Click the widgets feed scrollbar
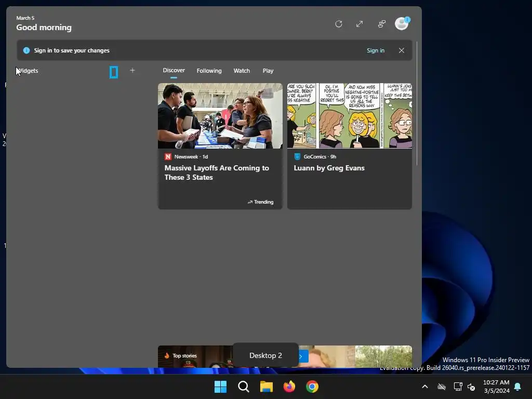The width and height of the screenshot is (532, 399). pos(417,103)
